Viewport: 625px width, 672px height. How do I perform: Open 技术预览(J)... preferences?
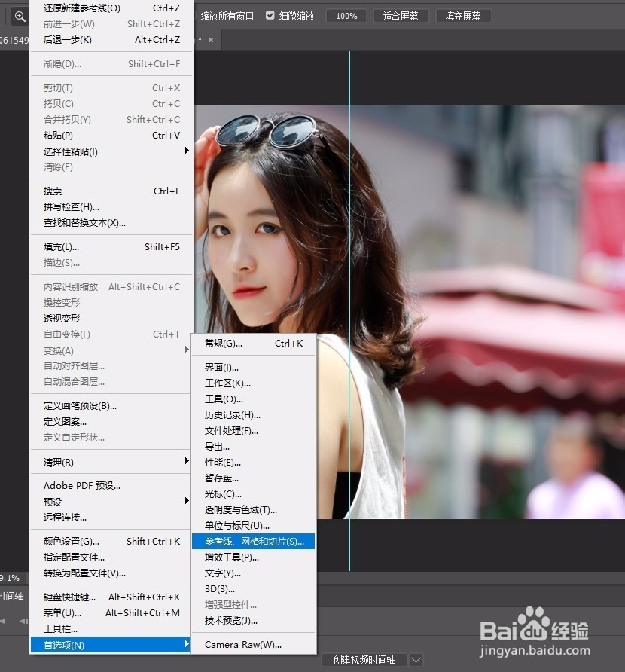pyautogui.click(x=254, y=621)
